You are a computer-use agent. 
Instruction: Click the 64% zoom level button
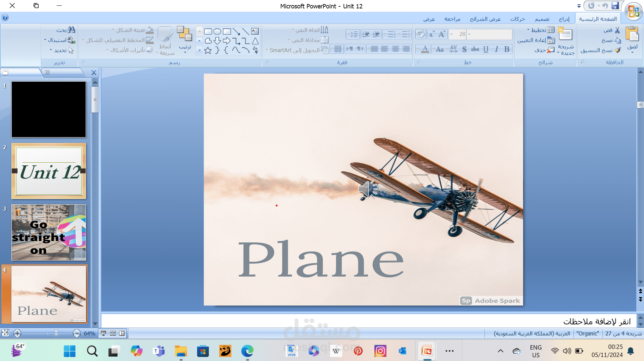point(89,333)
